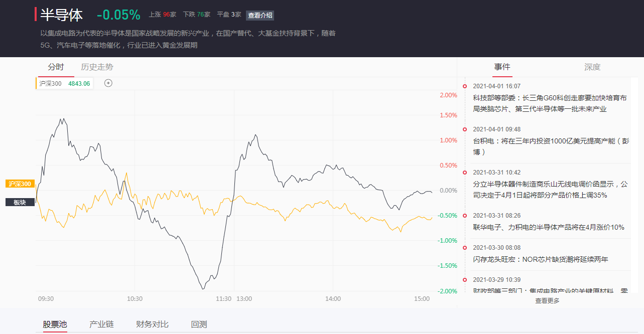Screen dimensions: 644x334
Task: Open the 联华电子、力积电 price increase news
Action: 549,227
